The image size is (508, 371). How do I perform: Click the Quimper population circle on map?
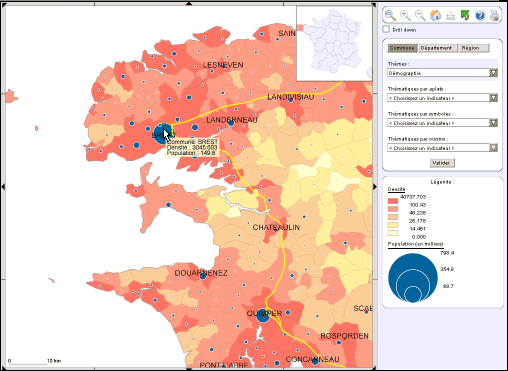point(263,315)
